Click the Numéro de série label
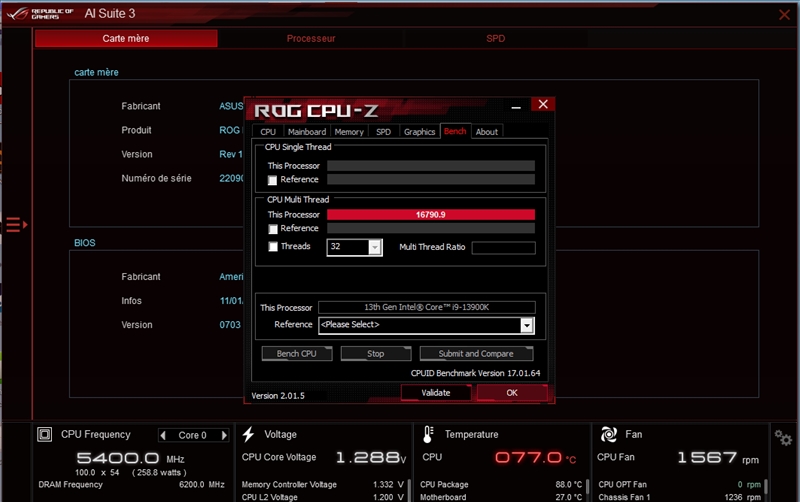The image size is (800, 502). click(157, 178)
